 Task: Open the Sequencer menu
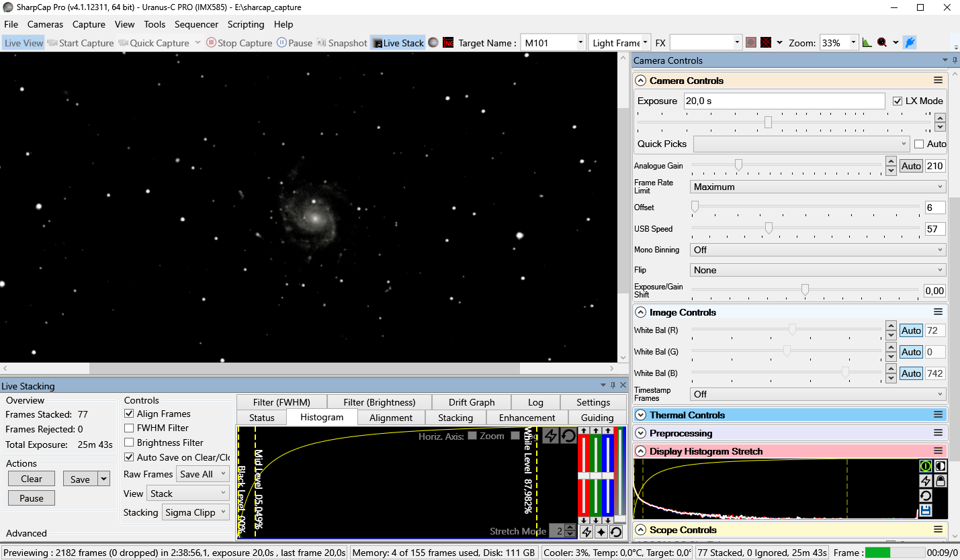pos(196,24)
